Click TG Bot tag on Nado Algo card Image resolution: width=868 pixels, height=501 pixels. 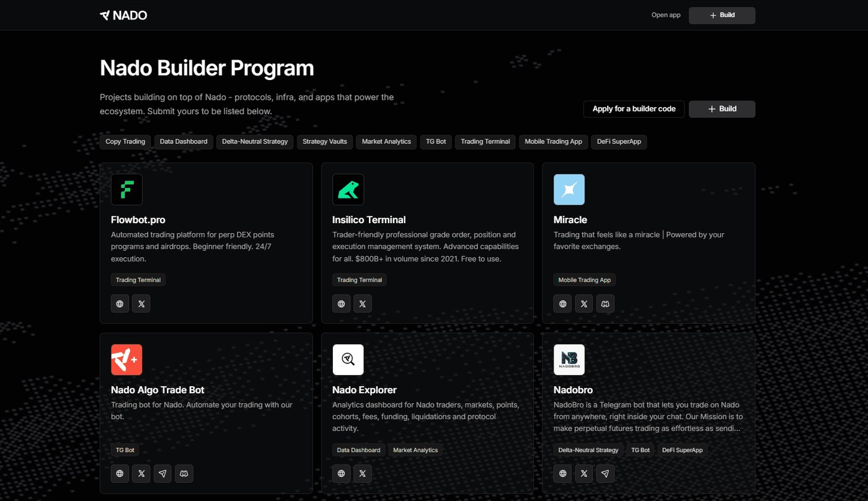click(x=125, y=450)
